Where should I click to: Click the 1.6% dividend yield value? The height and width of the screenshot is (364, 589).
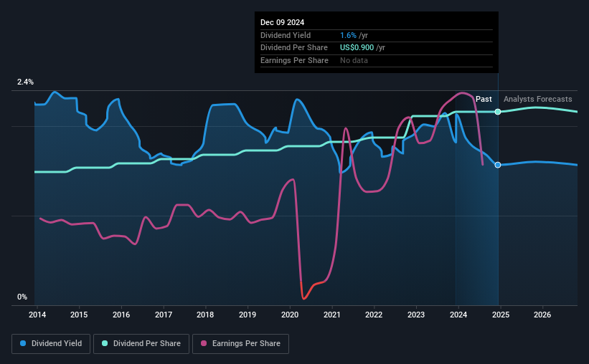348,35
